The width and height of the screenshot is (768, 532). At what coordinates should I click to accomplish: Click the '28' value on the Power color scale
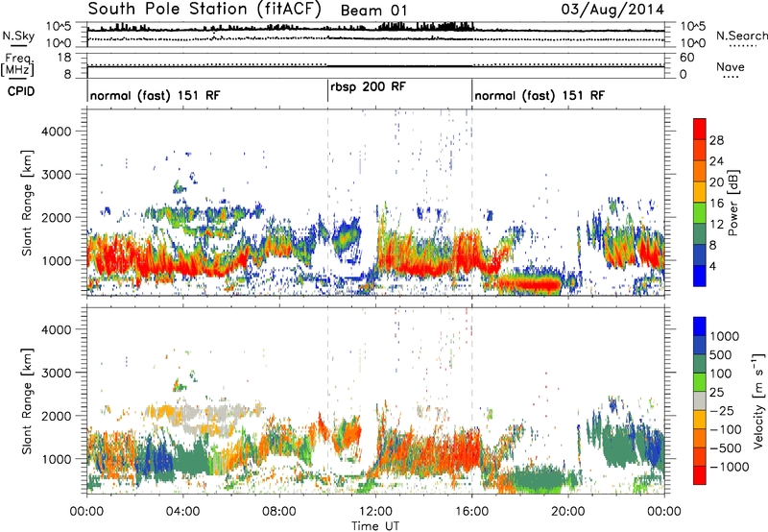click(x=716, y=140)
